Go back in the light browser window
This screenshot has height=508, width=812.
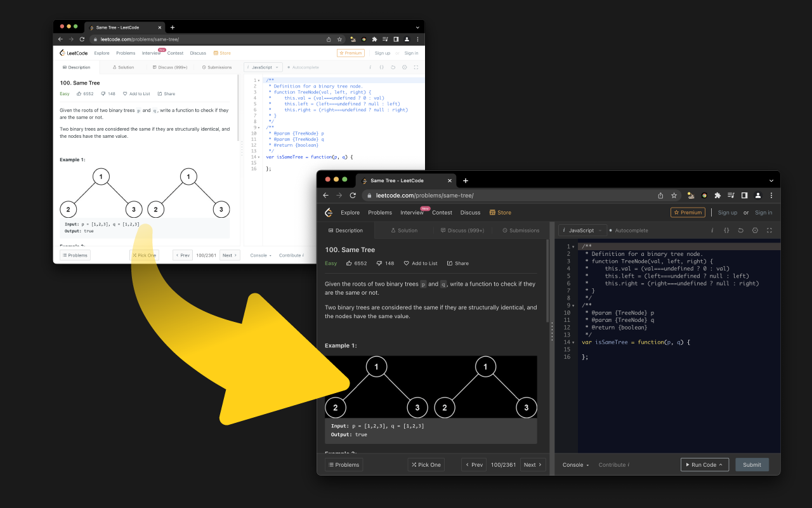[x=60, y=39]
